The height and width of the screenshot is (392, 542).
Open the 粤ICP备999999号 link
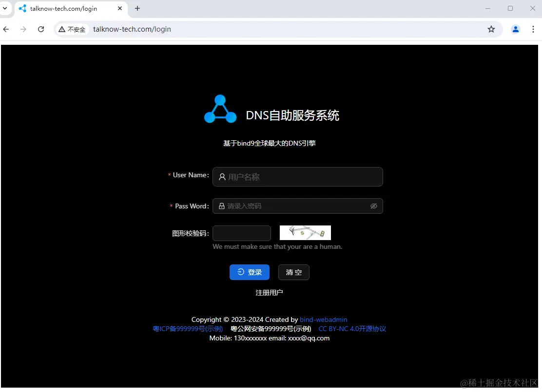[188, 329]
